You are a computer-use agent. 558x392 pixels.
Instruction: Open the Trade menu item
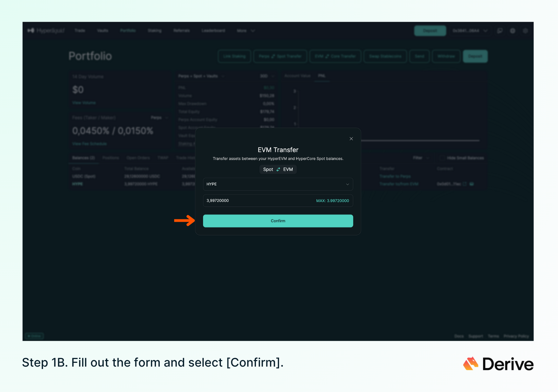point(80,31)
